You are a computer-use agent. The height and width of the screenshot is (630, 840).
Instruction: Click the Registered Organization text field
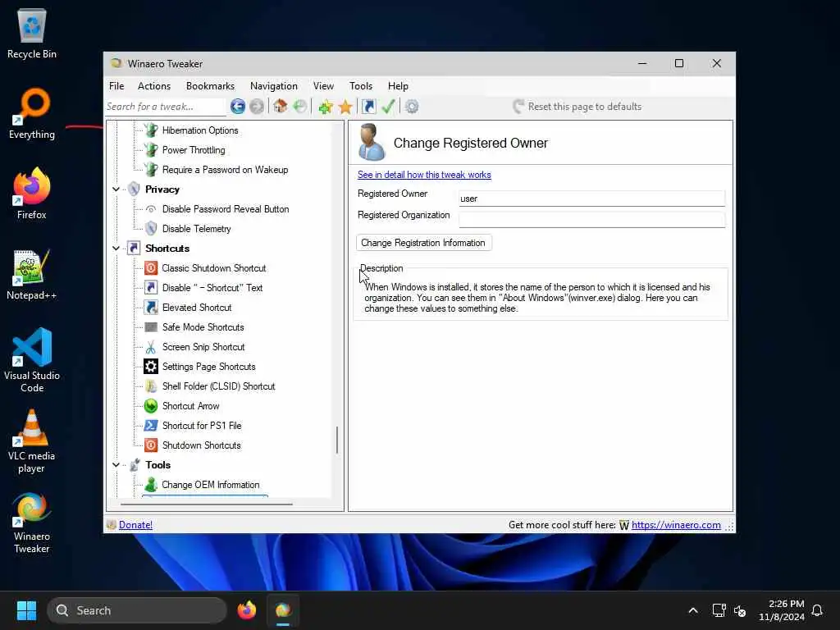click(x=592, y=220)
